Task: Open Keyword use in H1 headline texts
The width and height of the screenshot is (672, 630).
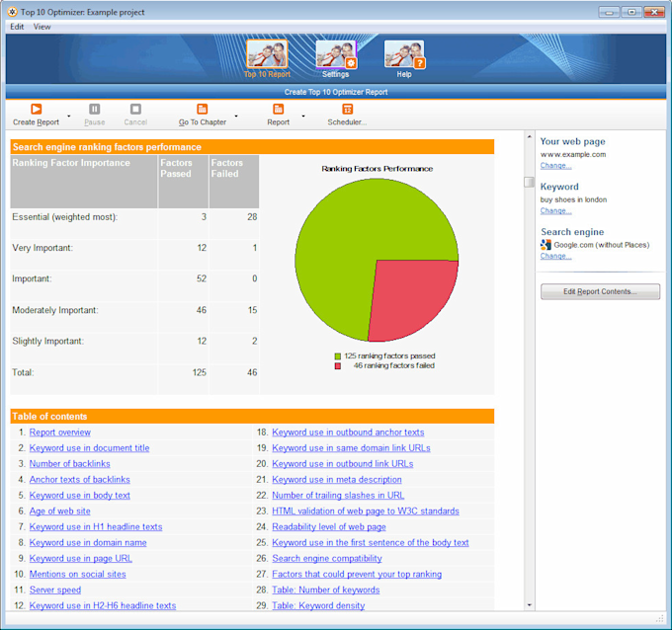Action: tap(96, 526)
